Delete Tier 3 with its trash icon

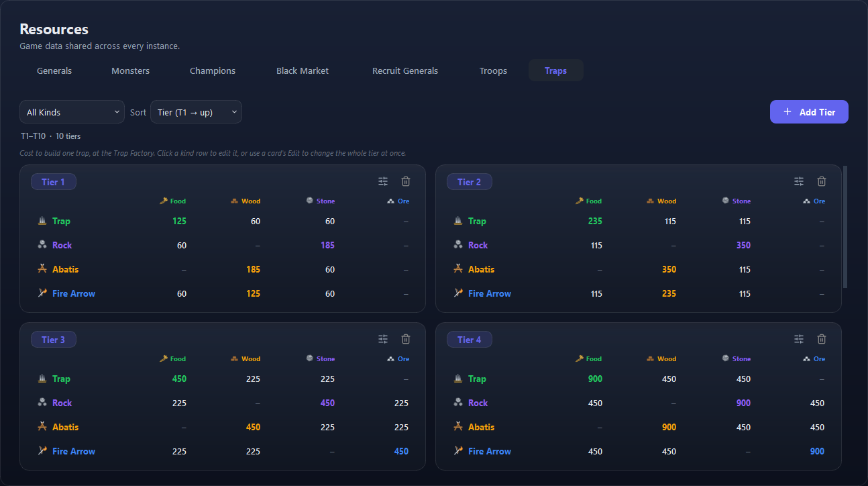tap(406, 339)
